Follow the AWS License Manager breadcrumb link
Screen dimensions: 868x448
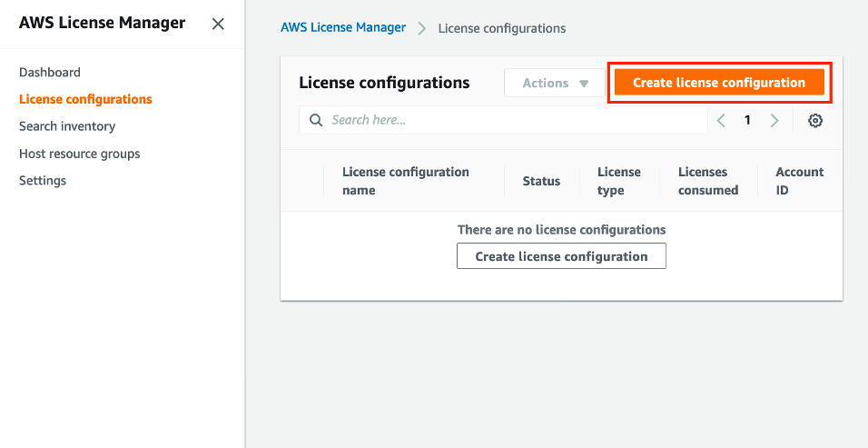point(343,27)
